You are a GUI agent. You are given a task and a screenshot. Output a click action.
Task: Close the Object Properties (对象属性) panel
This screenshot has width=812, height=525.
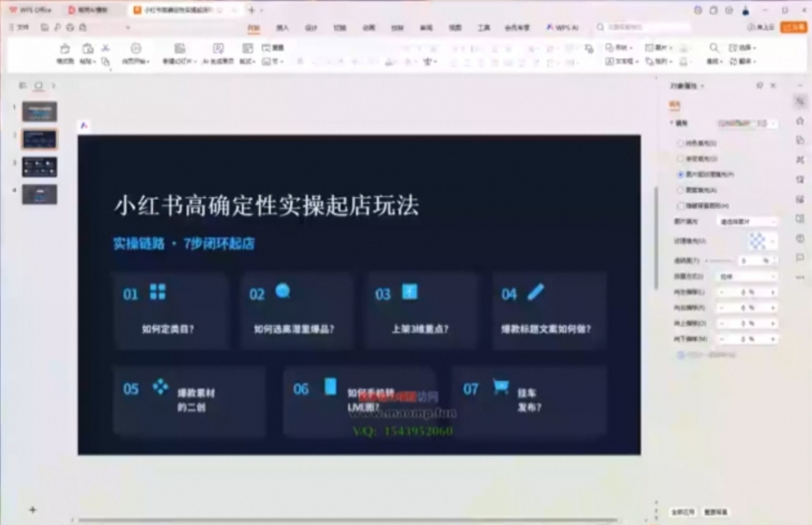(x=773, y=85)
